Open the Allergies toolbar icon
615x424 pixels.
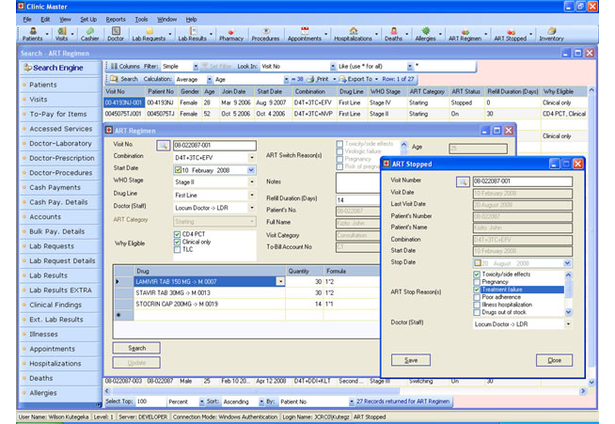pos(426,34)
